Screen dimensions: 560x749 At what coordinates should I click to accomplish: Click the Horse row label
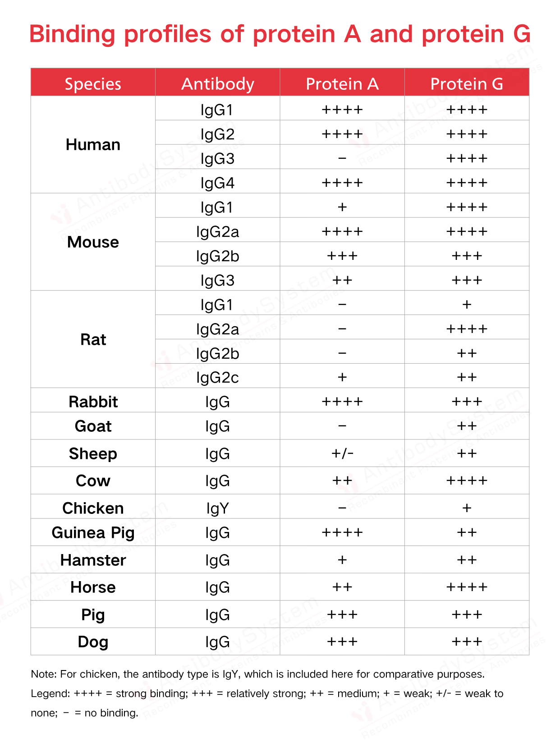(x=93, y=587)
